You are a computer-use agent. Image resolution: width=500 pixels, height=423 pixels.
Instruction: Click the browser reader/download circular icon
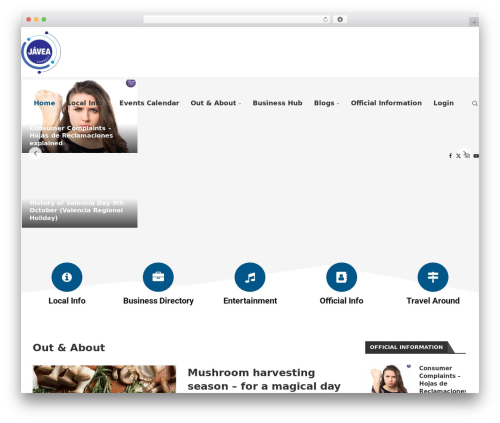340,20
